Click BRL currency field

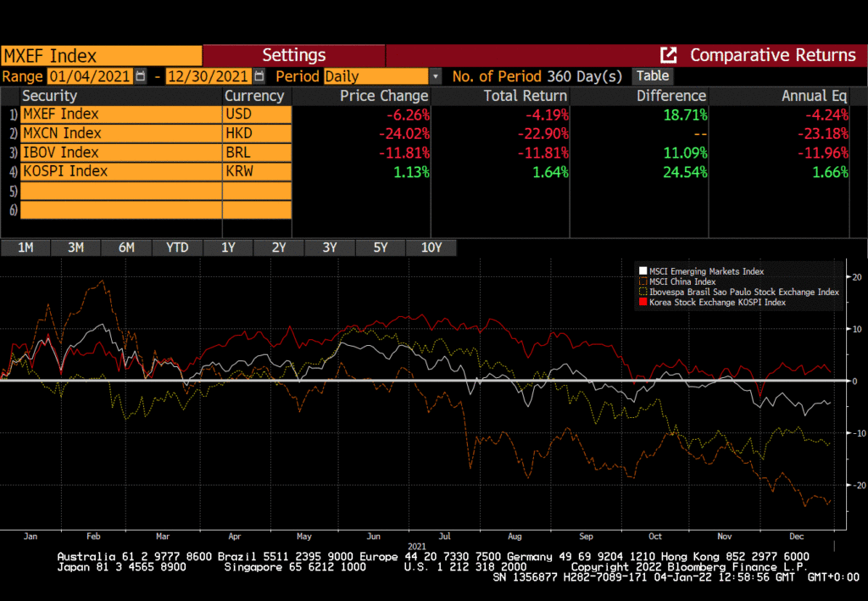point(257,153)
